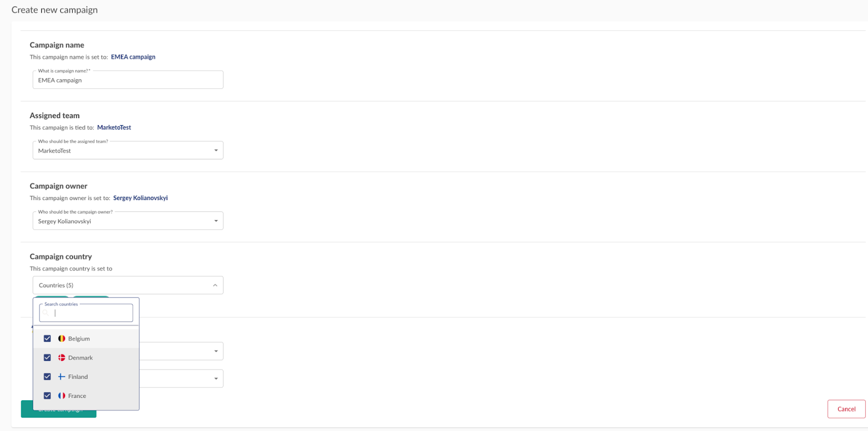Select France in the country list
Viewport: 868px width, 431px height.
click(86, 396)
